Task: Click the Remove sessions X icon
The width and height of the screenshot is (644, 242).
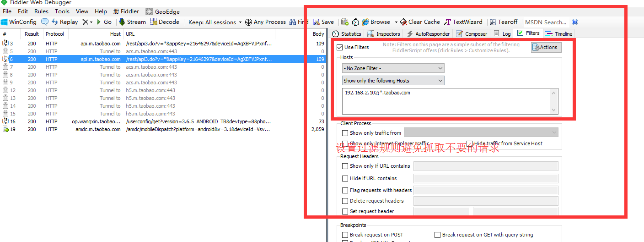Action: (x=85, y=22)
